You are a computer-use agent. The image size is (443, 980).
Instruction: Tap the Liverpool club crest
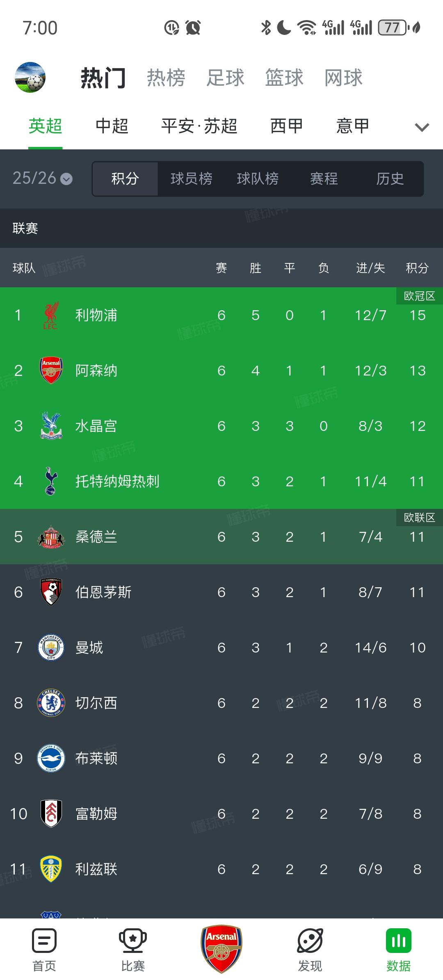pyautogui.click(x=51, y=315)
